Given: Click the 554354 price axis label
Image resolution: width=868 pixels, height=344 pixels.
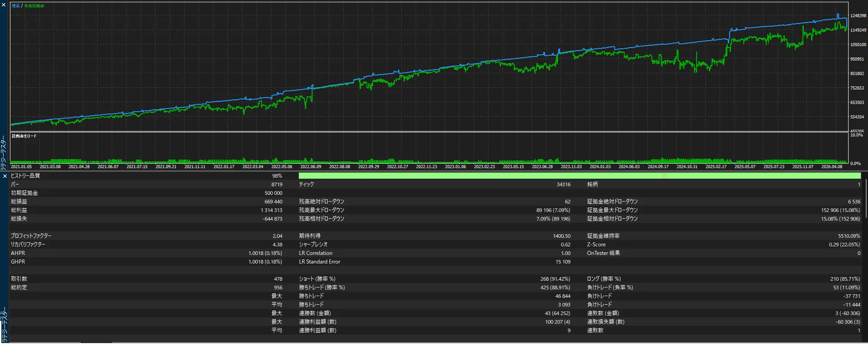Looking at the screenshot, I should coord(857,117).
